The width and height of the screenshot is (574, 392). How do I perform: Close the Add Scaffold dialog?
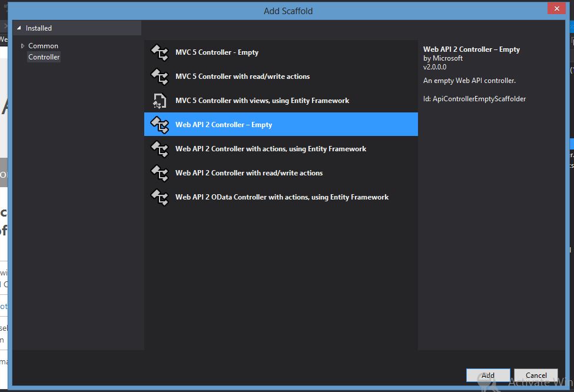coord(556,8)
